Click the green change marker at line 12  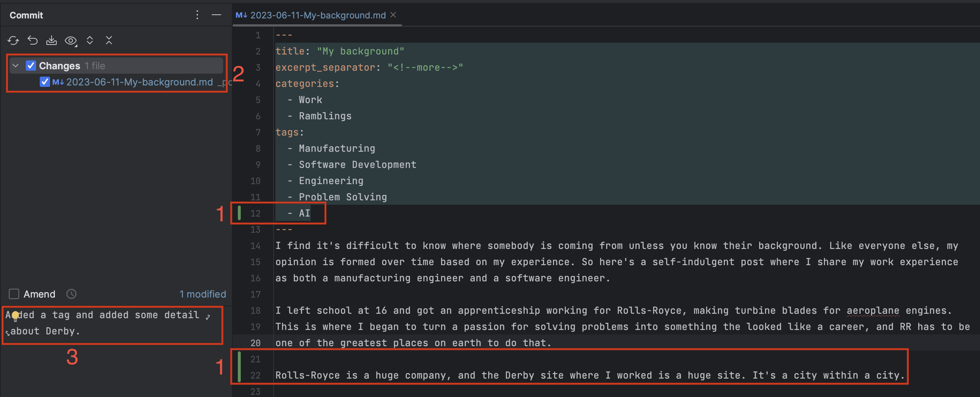click(239, 213)
